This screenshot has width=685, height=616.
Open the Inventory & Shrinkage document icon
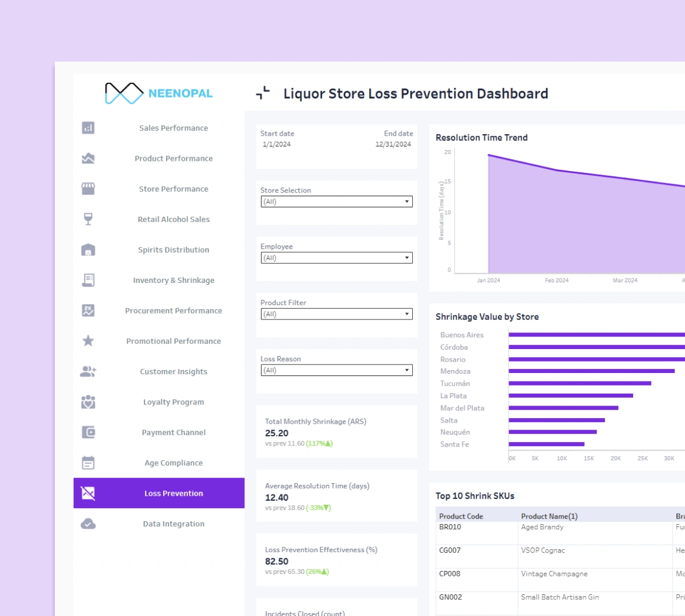coord(88,280)
